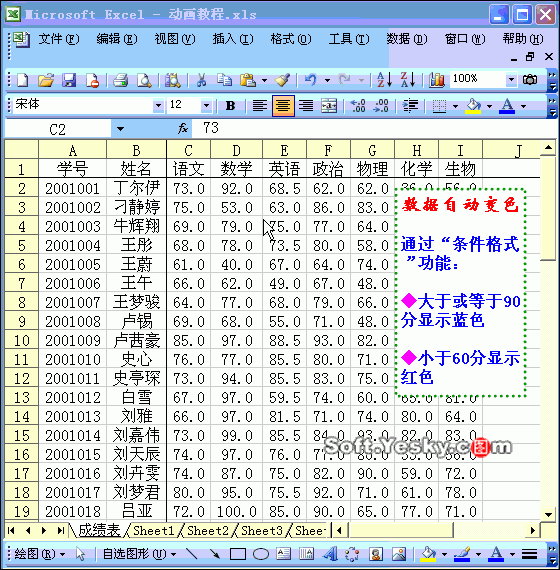The height and width of the screenshot is (570, 560).
Task: Click the Merge and Center icon
Action: coord(329,106)
